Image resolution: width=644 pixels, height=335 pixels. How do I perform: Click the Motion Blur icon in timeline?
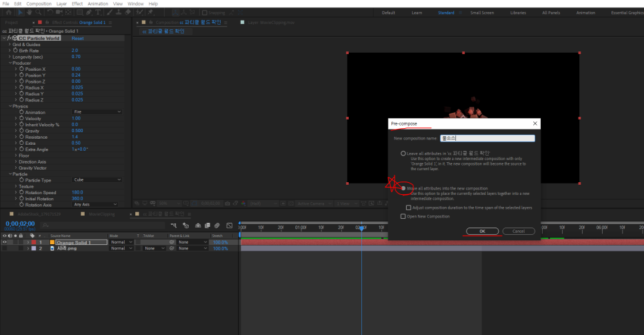(217, 226)
